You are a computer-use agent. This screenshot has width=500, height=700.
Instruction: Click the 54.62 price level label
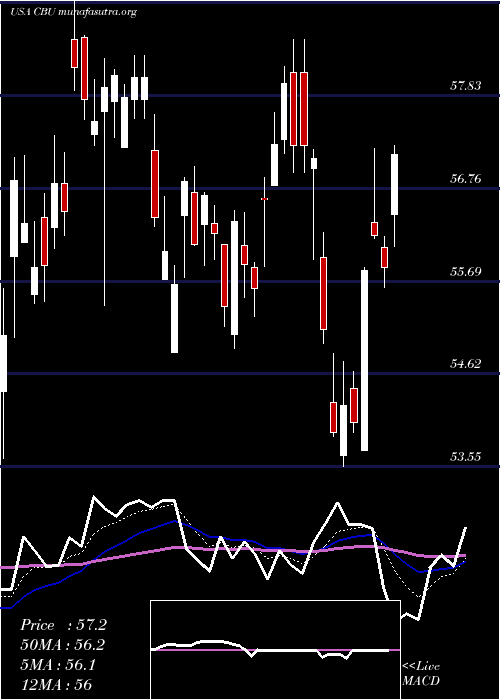466,364
